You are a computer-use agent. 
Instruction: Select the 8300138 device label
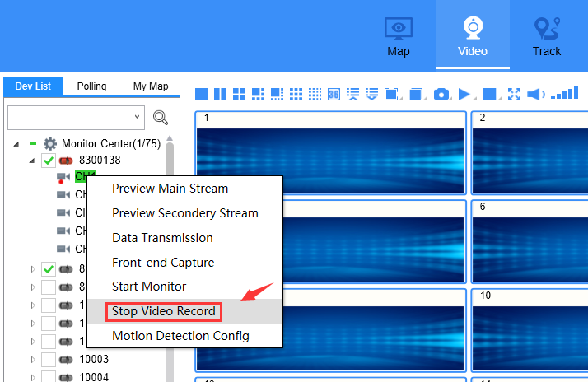100,161
